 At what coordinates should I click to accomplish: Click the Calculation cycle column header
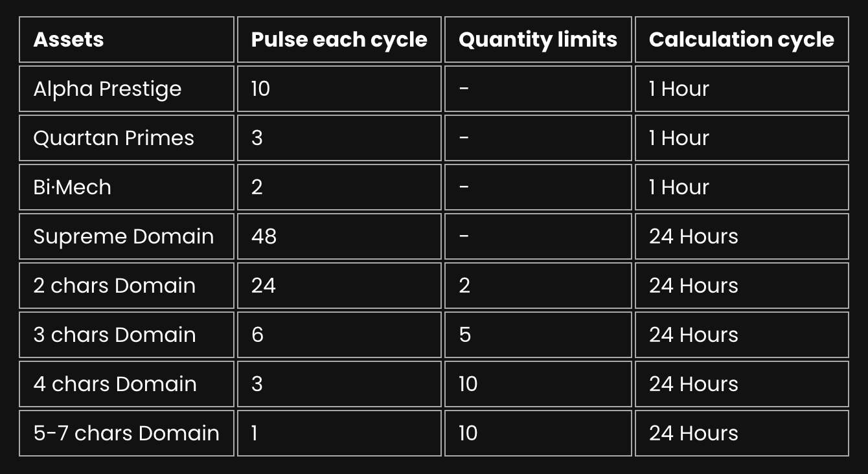click(x=742, y=39)
